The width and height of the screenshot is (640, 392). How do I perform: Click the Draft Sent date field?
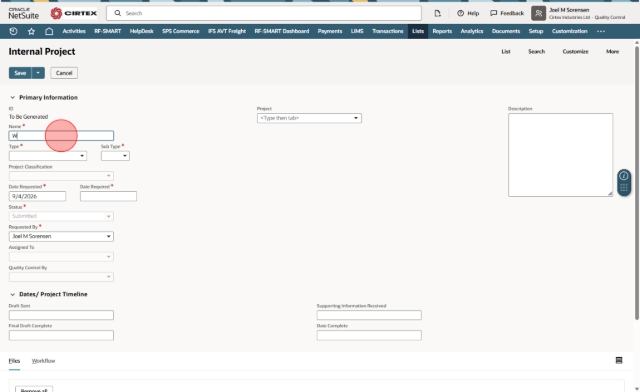point(61,315)
